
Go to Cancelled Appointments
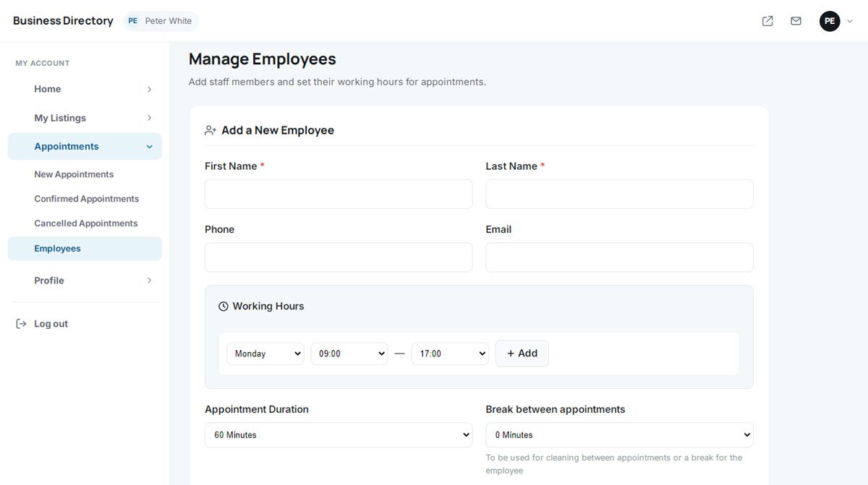click(x=85, y=223)
